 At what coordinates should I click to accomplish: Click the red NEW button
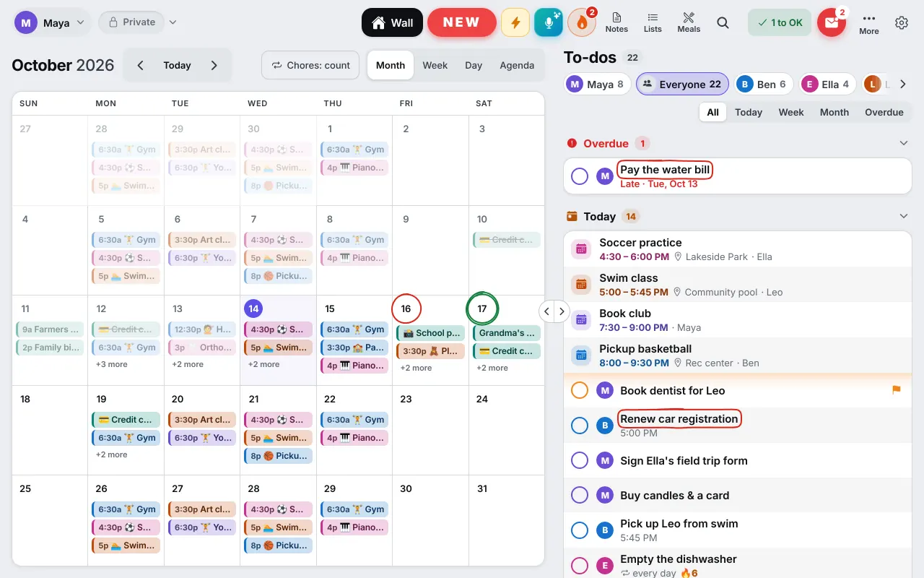click(x=461, y=22)
